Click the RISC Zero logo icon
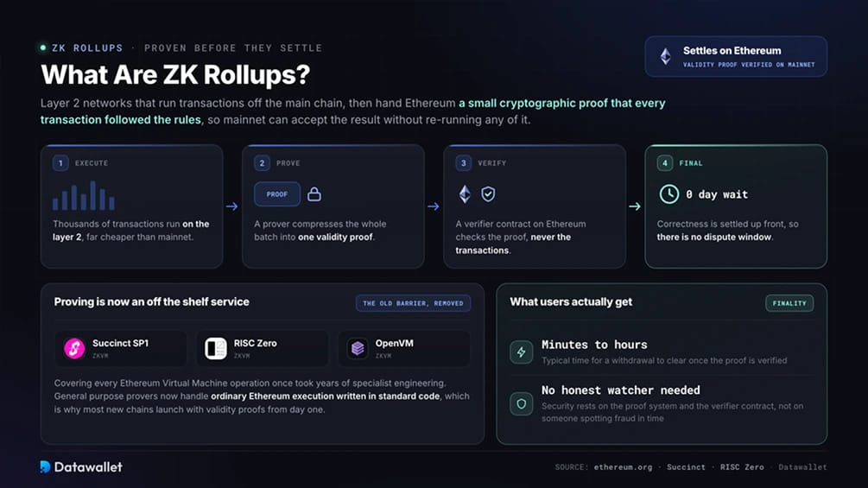868x488 pixels. (x=216, y=349)
